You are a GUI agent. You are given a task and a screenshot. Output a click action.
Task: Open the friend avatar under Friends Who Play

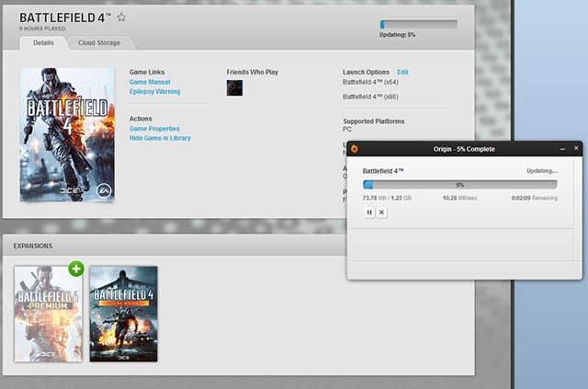click(234, 88)
